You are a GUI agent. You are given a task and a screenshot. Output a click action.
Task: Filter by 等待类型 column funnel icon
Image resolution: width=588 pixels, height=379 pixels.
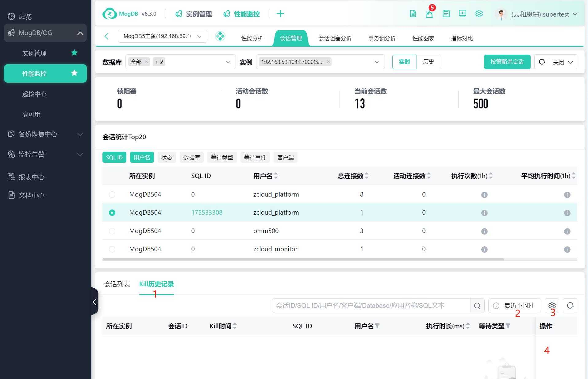click(508, 326)
